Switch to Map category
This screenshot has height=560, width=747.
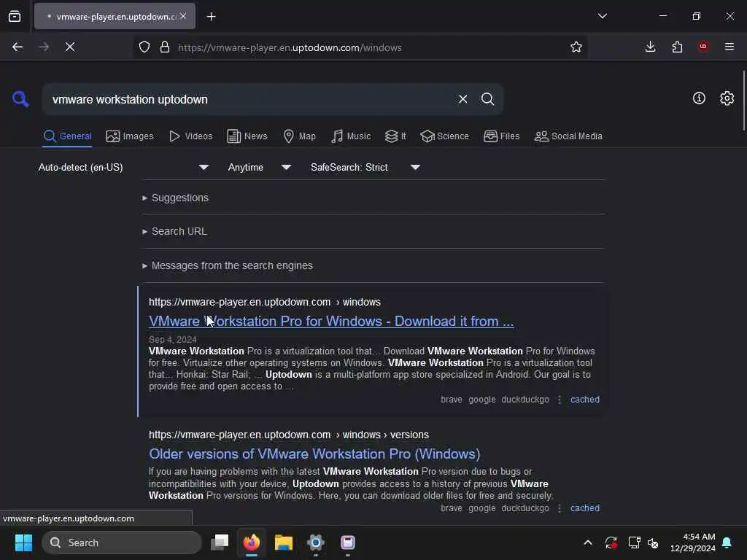[x=300, y=136]
